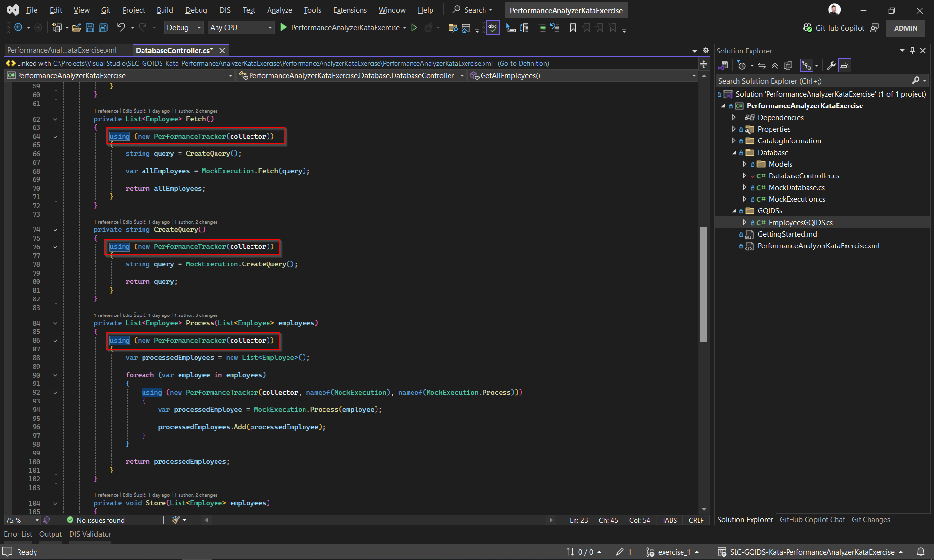Open the DIS Validator panel tab
This screenshot has width=934, height=560.
click(90, 534)
